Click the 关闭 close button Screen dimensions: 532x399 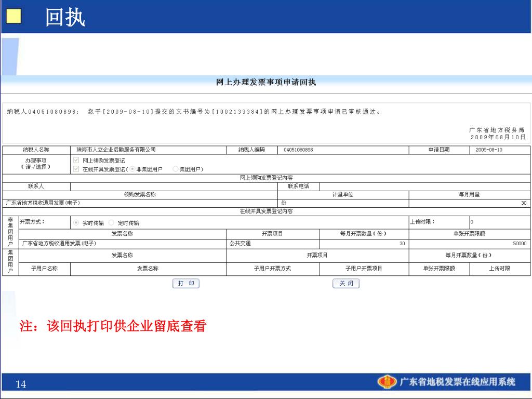point(346,283)
